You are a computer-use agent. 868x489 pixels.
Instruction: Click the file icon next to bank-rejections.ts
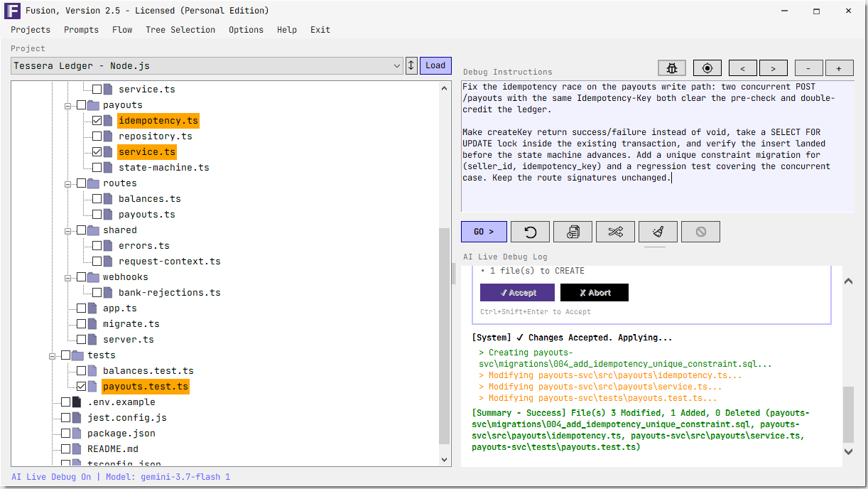[108, 293]
